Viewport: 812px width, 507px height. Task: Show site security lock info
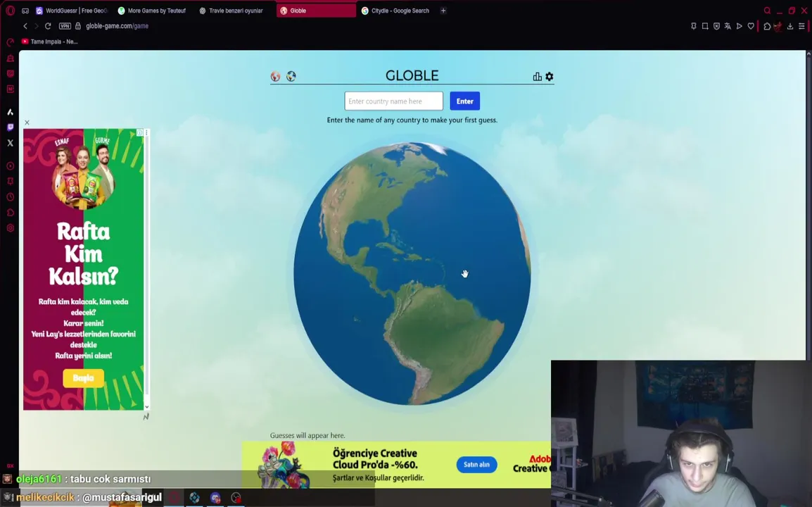78,26
